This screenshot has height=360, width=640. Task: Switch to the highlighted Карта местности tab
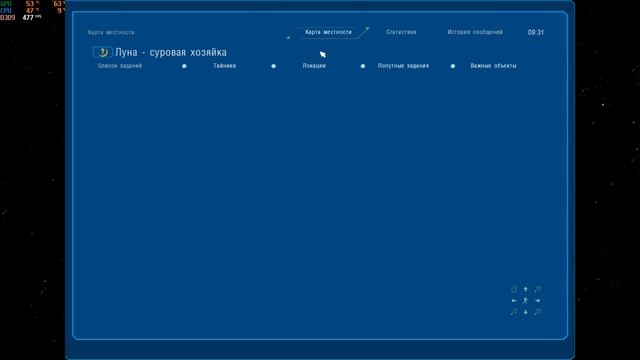pos(328,32)
